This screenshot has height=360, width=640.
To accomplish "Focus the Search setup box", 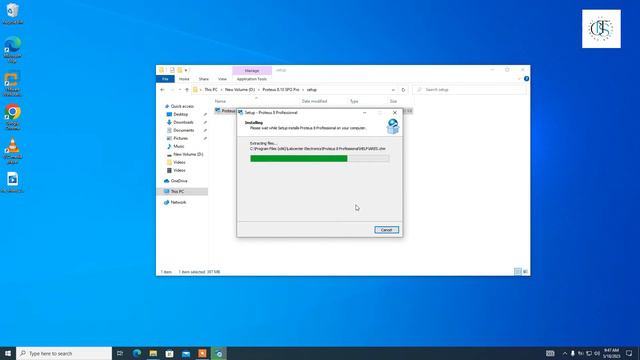I will (469, 90).
